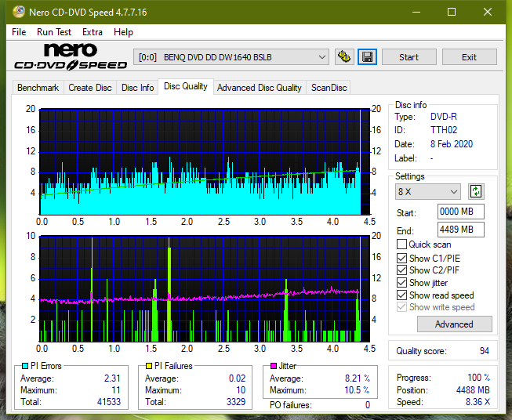Minimize the Nero window

tap(416, 12)
